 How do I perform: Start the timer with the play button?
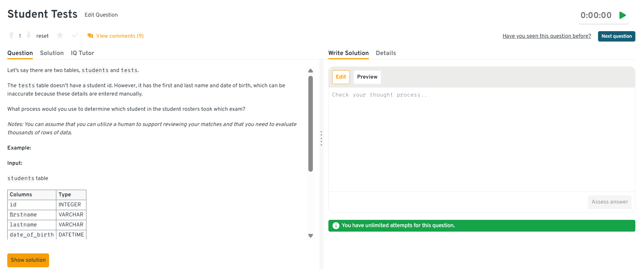623,15
